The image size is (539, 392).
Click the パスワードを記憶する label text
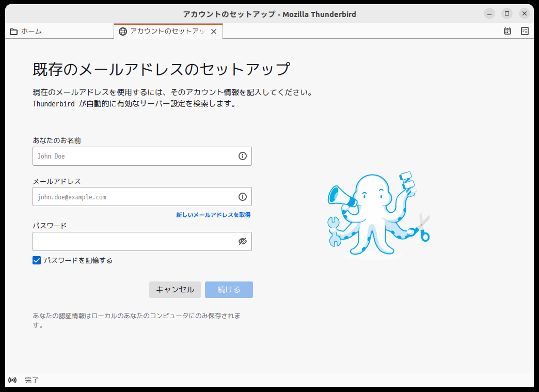click(78, 261)
